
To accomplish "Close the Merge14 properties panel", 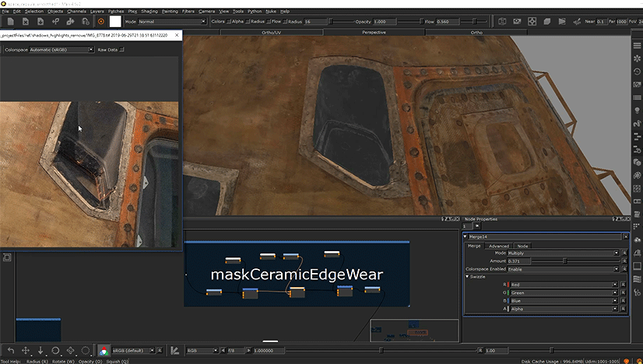I will (626, 236).
